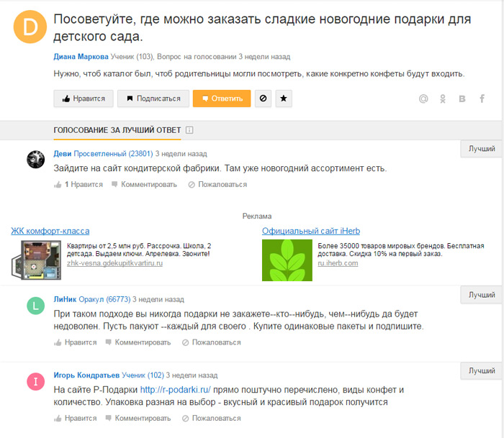
Task: Click the Квартиры от 2,5 млн руб ad text
Action: 139,250
